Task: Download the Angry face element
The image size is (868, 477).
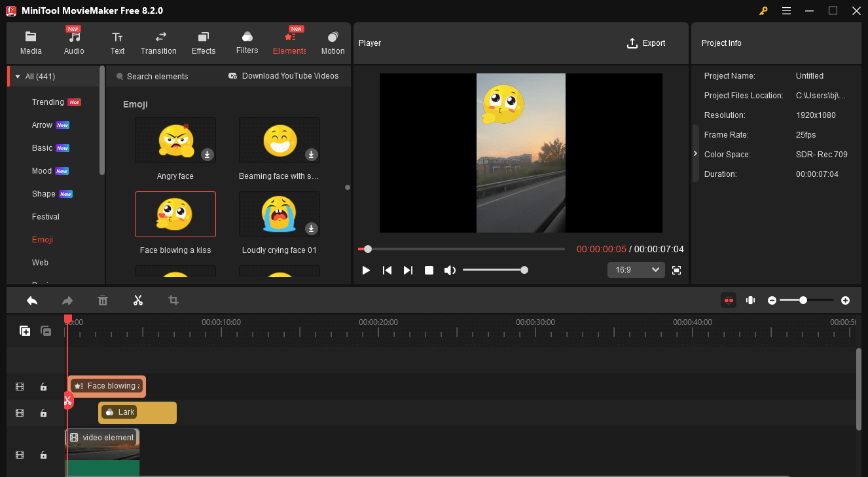Action: [x=207, y=155]
